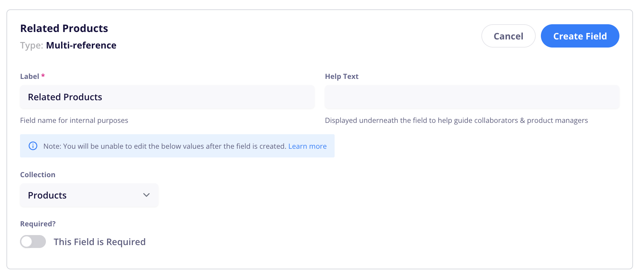The height and width of the screenshot is (280, 644).
Task: Click the "Help Text" field caption
Action: (x=341, y=76)
